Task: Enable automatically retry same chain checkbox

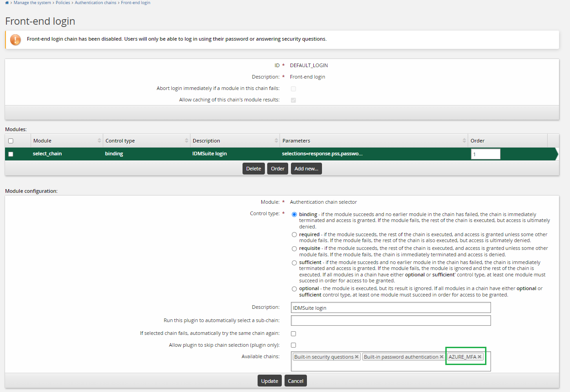Action: point(293,334)
